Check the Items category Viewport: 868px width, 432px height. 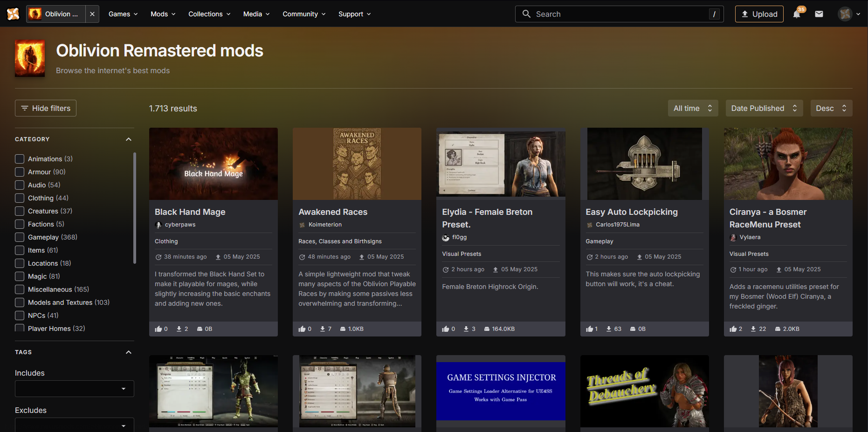(20, 250)
